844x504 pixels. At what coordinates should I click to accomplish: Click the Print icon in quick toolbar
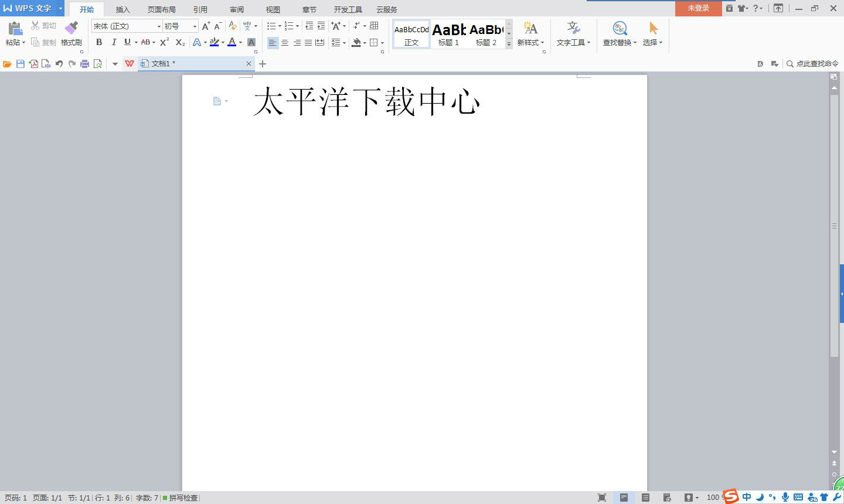pyautogui.click(x=84, y=64)
